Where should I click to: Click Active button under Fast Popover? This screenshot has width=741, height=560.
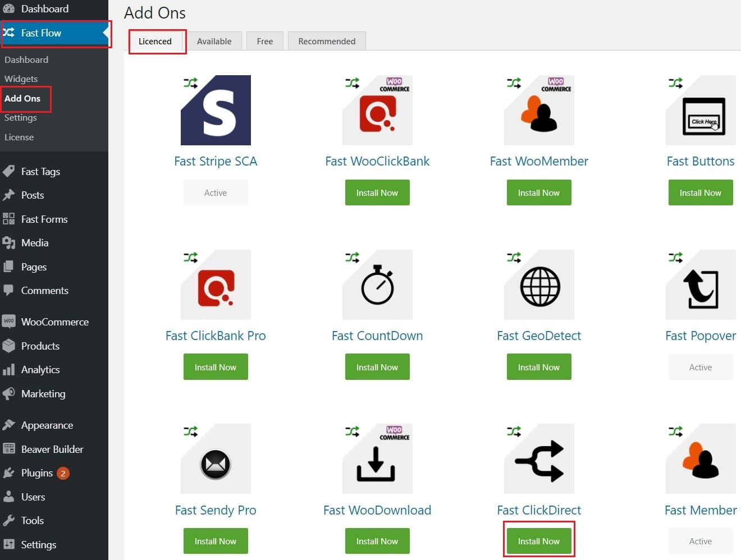click(701, 367)
